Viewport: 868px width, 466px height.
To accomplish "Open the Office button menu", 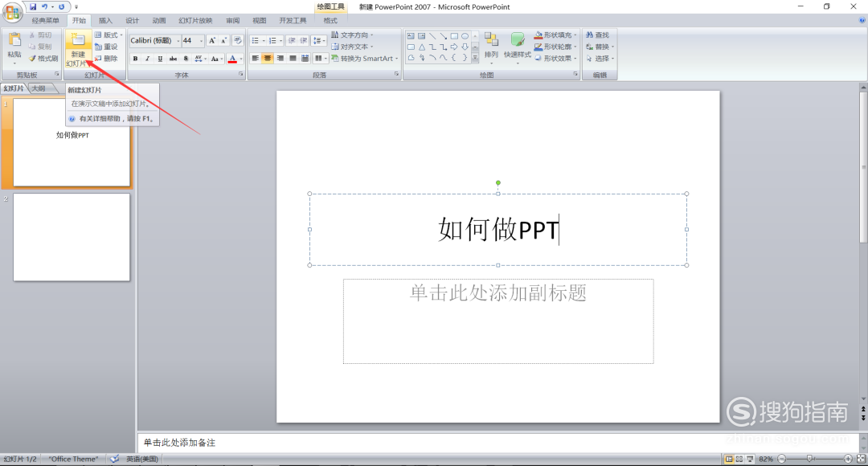I will click(12, 12).
